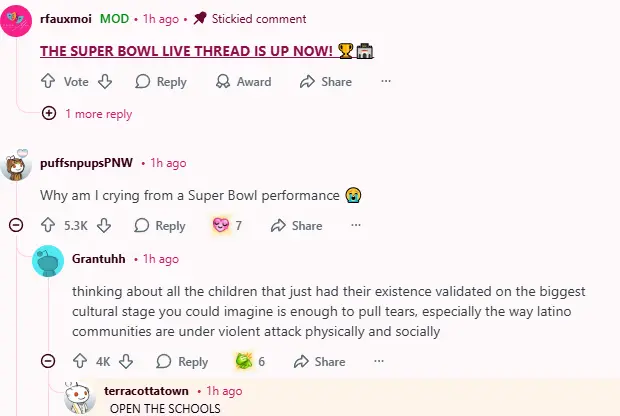Viewport: 620px width, 416px height.
Task: Collapse puffsnpupsPNW's comment thread
Action: pyautogui.click(x=16, y=226)
